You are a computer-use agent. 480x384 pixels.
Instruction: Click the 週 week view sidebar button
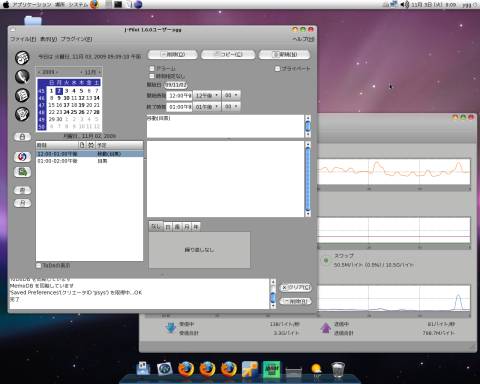click(22, 190)
